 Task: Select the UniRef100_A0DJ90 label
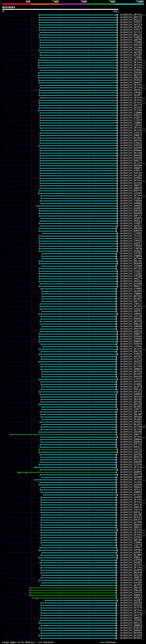coord(131,452)
